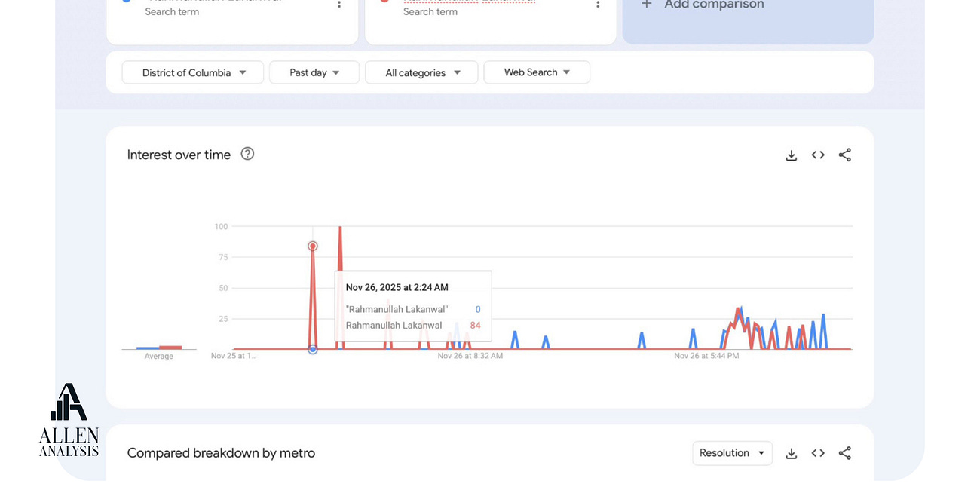Open the Web Search type dropdown
980x490 pixels.
click(537, 72)
